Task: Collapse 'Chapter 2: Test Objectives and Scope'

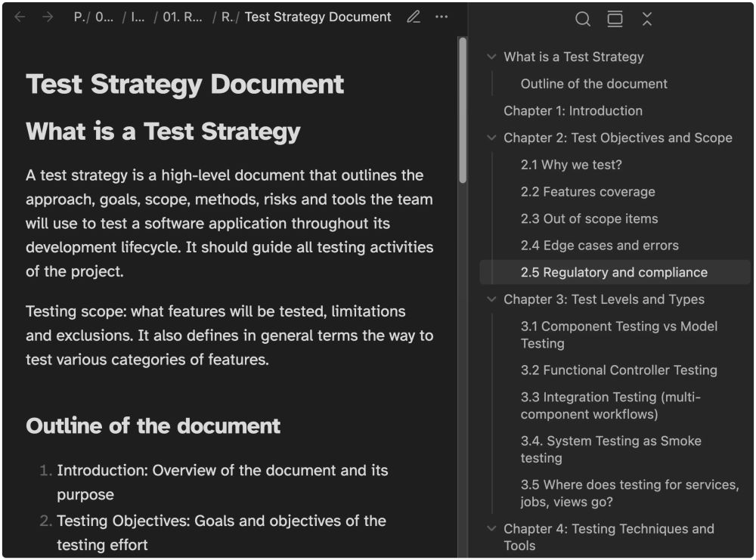Action: 491,138
